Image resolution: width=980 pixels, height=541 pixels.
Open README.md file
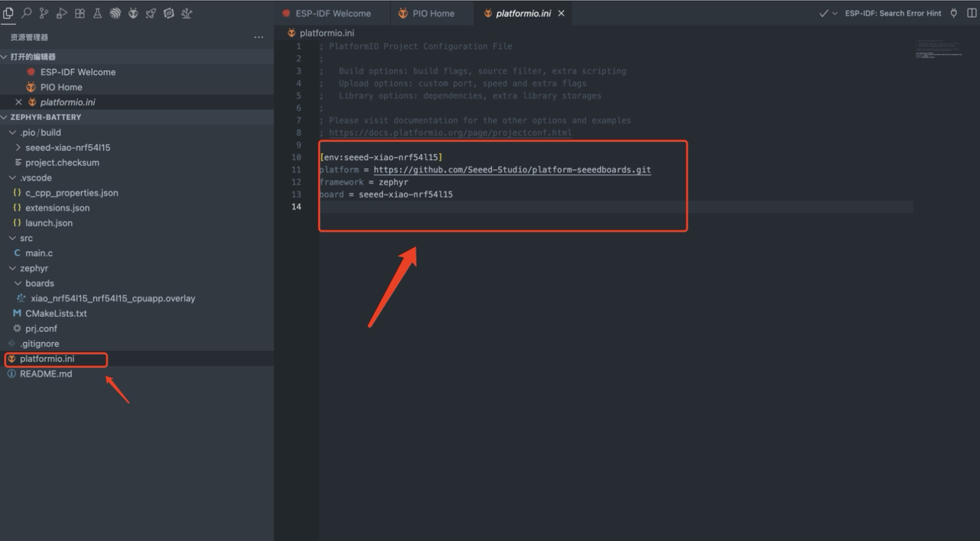click(136, 373)
